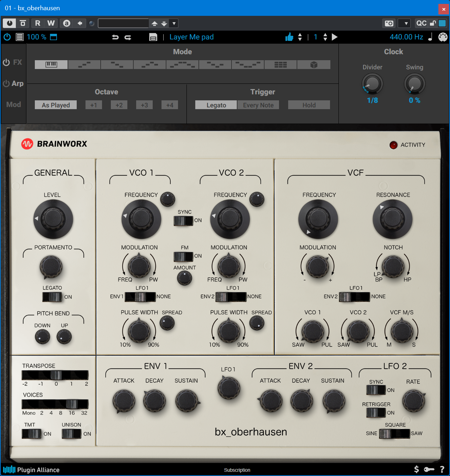Select As Played octave option
This screenshot has width=450, height=476.
click(x=56, y=105)
